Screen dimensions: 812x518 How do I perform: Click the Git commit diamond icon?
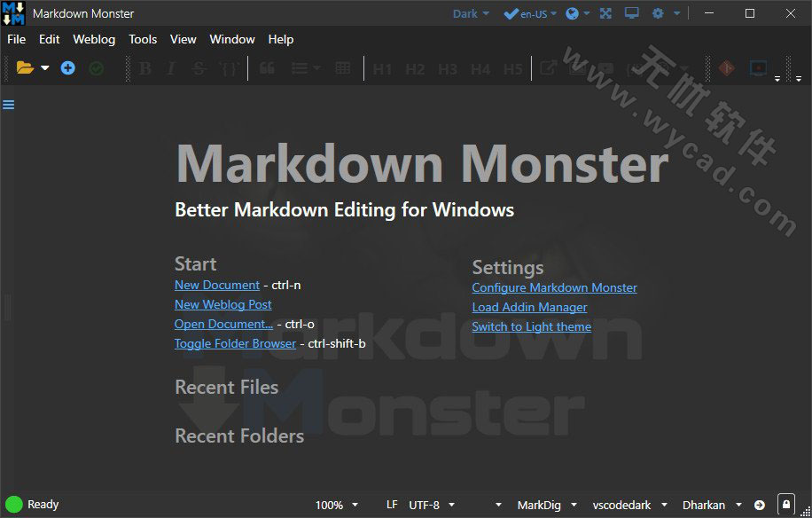tap(727, 68)
